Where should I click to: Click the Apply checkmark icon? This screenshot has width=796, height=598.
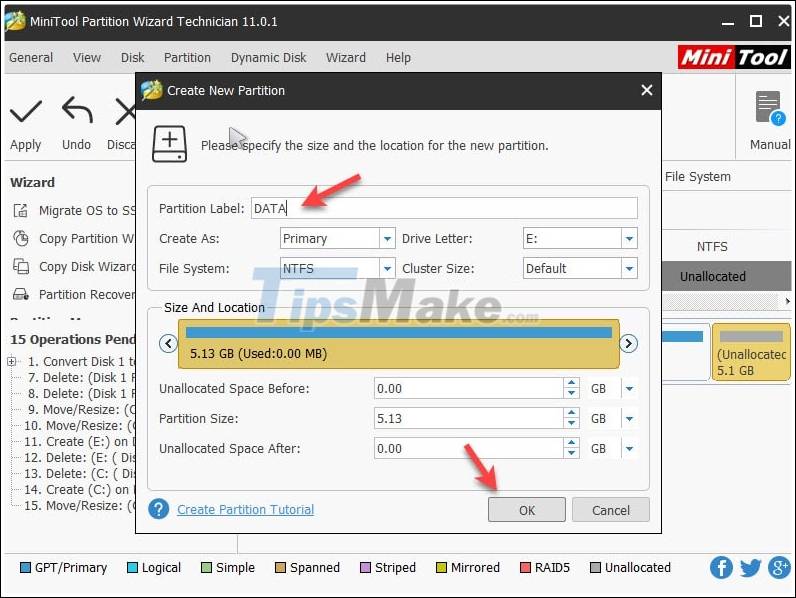tap(25, 112)
